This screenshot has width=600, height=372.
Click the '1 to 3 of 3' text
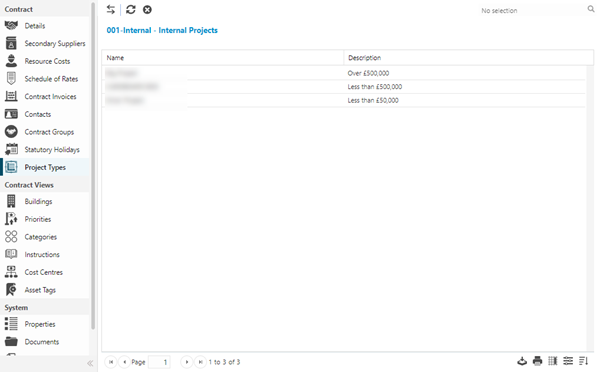(x=224, y=362)
